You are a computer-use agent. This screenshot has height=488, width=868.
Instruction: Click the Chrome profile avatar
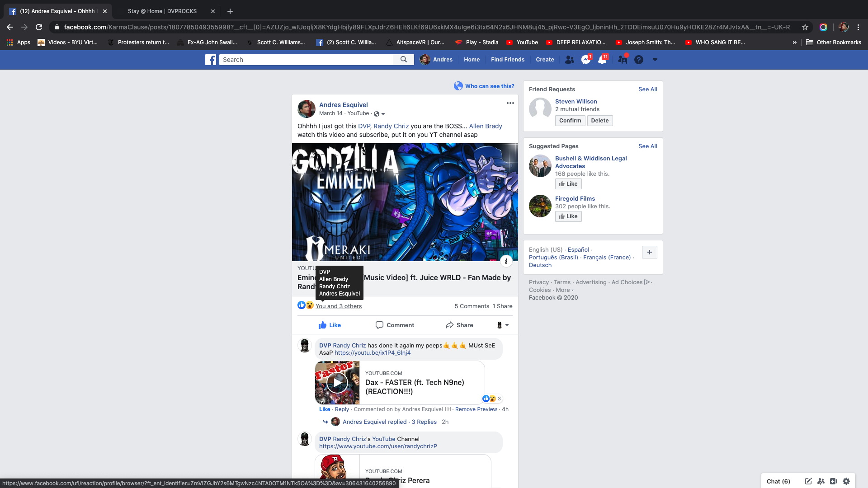pos(844,27)
